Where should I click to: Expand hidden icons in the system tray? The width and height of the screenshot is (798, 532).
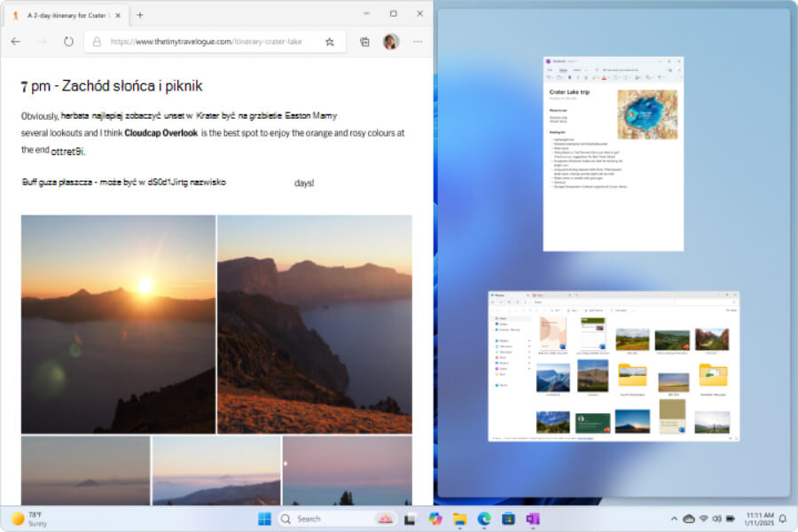[x=674, y=519]
